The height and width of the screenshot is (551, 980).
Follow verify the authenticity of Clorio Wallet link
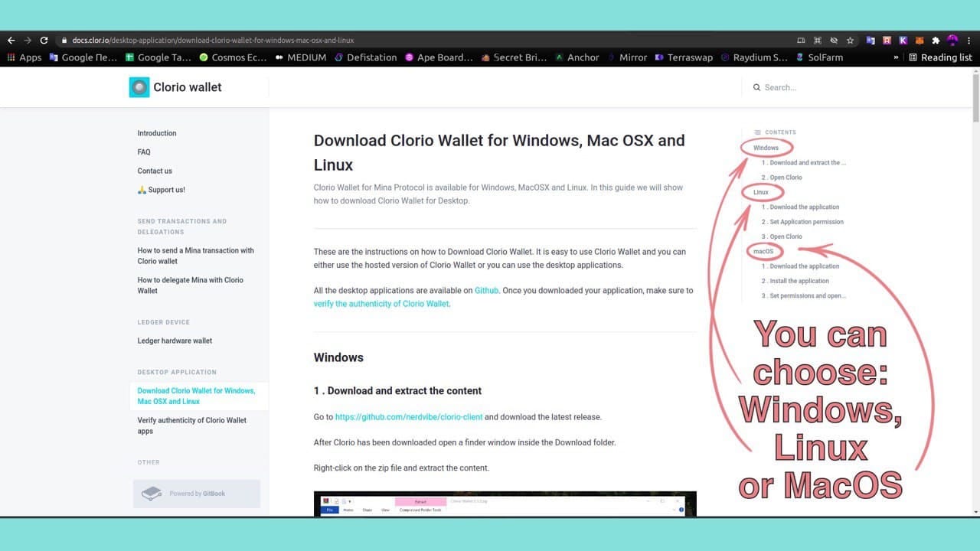381,304
